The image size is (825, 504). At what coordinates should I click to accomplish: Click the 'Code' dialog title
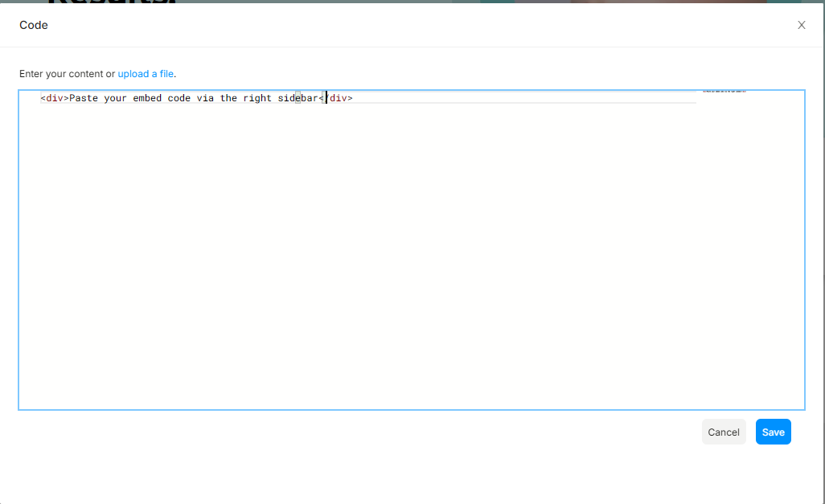(x=34, y=25)
